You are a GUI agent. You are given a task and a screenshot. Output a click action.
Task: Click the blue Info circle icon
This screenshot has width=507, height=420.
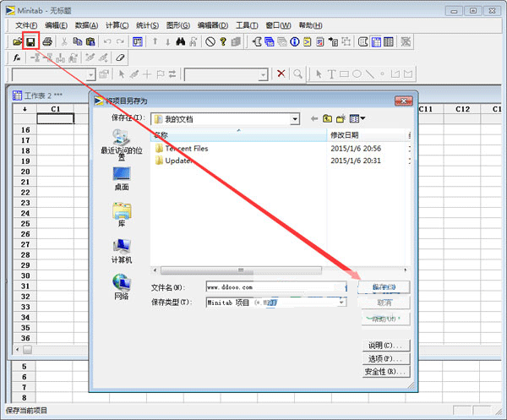[x=295, y=41]
